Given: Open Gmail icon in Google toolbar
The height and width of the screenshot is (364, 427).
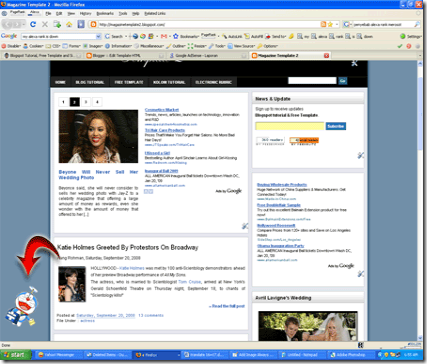Looking at the screenshot, I should (164, 36).
